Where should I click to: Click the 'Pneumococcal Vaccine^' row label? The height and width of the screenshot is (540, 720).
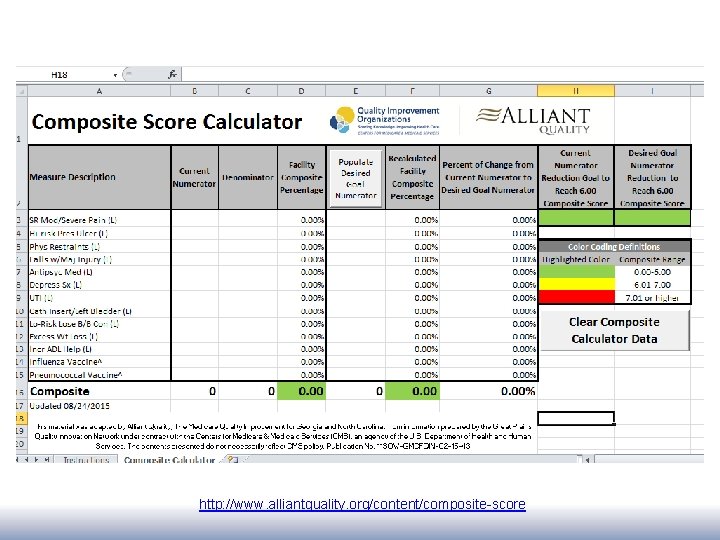point(76,375)
